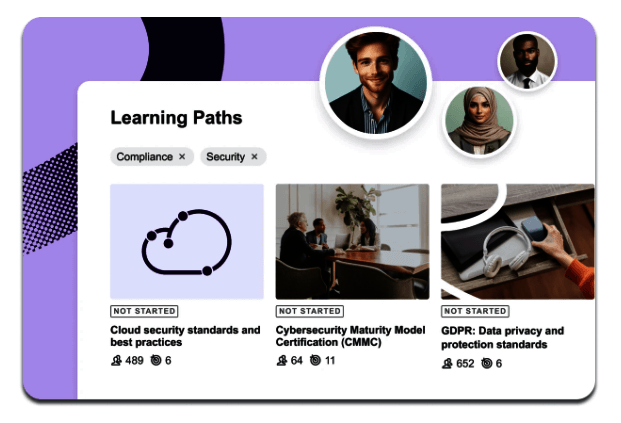Viewport: 621px width, 423px height.
Task: Open the CMMC meeting room thumbnail
Action: click(352, 241)
